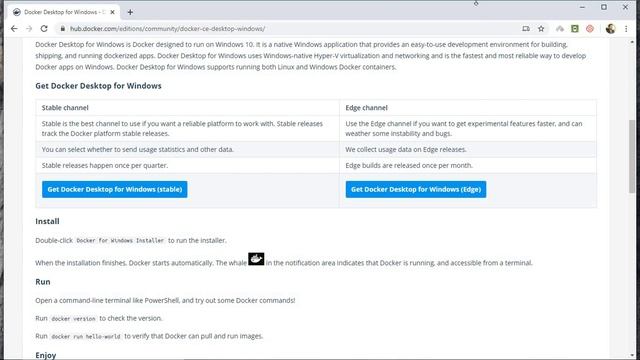The image size is (640, 360).
Task: Select the Docker Desktop for Windows tab
Action: 64,12
